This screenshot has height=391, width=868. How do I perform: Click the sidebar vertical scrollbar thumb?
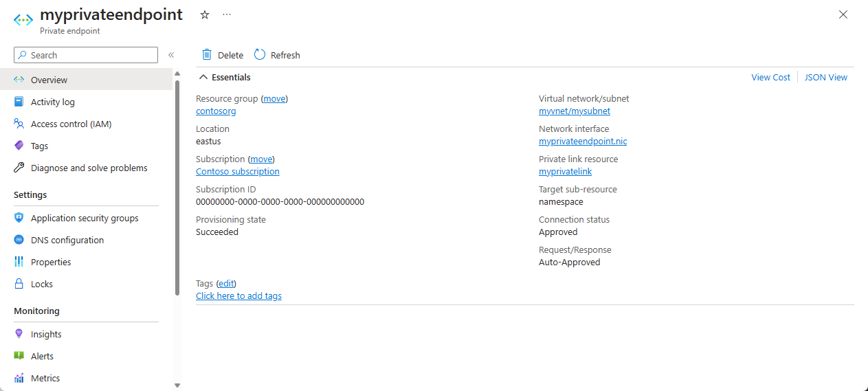177,187
